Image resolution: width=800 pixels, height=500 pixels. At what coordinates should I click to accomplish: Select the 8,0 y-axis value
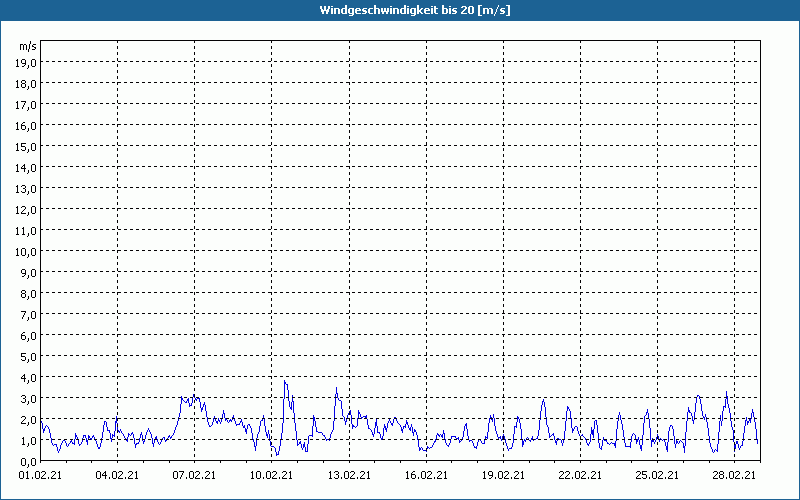29,294
